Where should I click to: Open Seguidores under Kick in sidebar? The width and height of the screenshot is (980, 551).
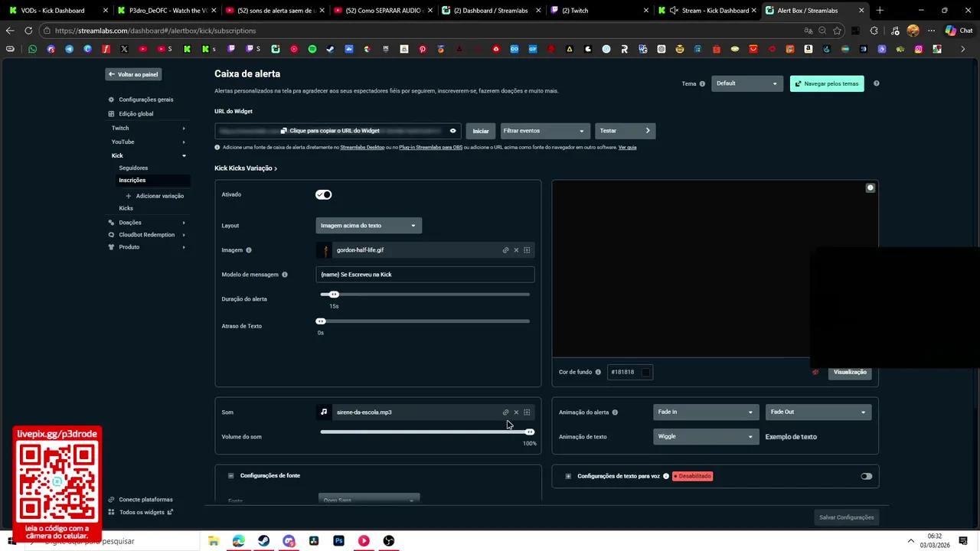click(133, 168)
